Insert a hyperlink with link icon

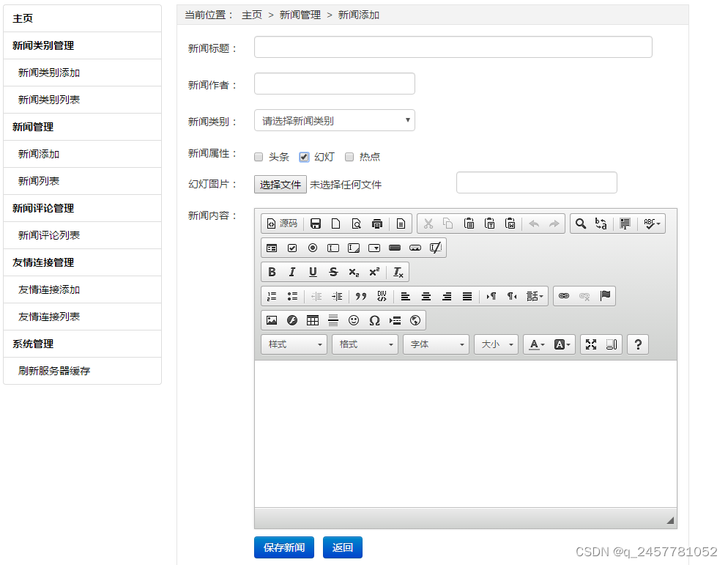tap(564, 296)
